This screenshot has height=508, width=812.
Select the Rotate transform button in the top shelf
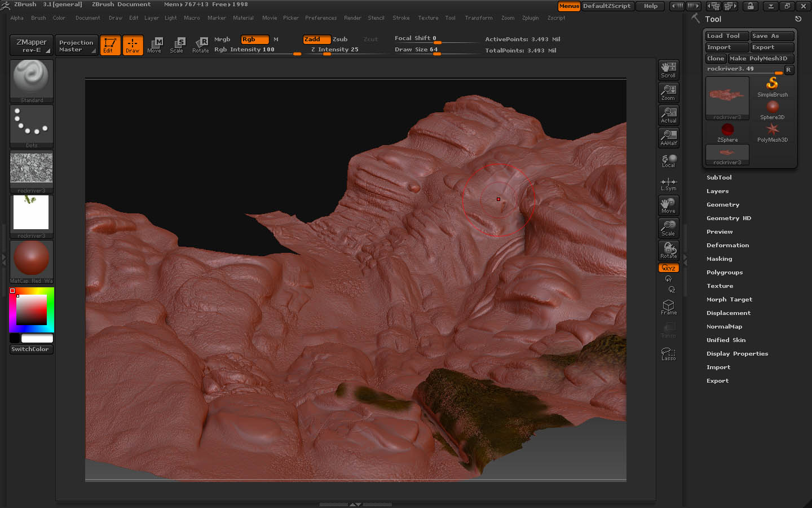click(x=200, y=45)
